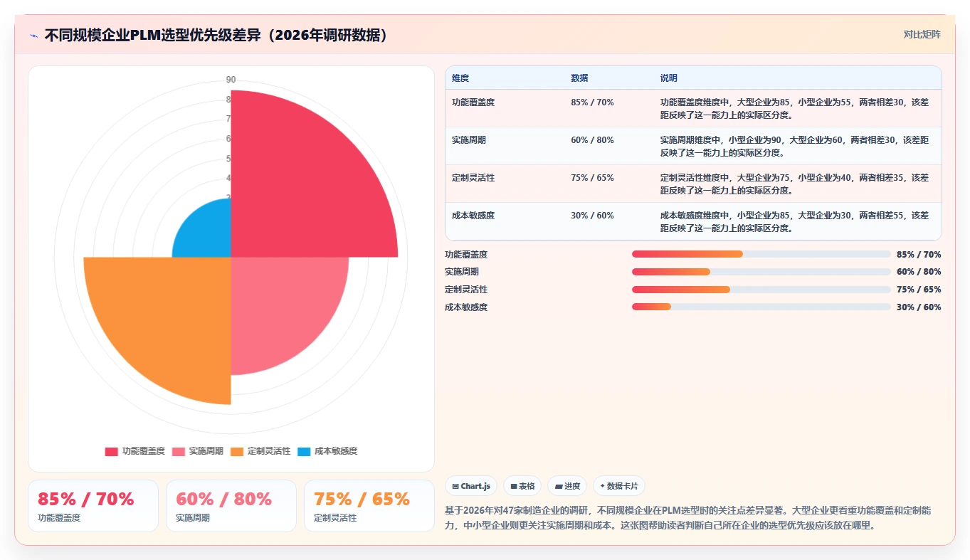The width and height of the screenshot is (970, 560).
Task: Click table cell 85% / 70%
Action: click(592, 102)
